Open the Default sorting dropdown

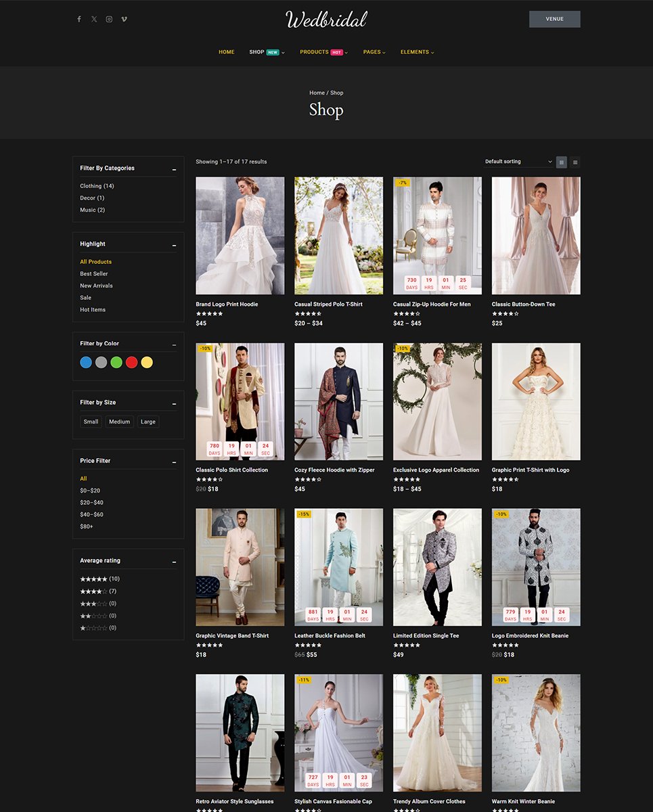(x=518, y=162)
